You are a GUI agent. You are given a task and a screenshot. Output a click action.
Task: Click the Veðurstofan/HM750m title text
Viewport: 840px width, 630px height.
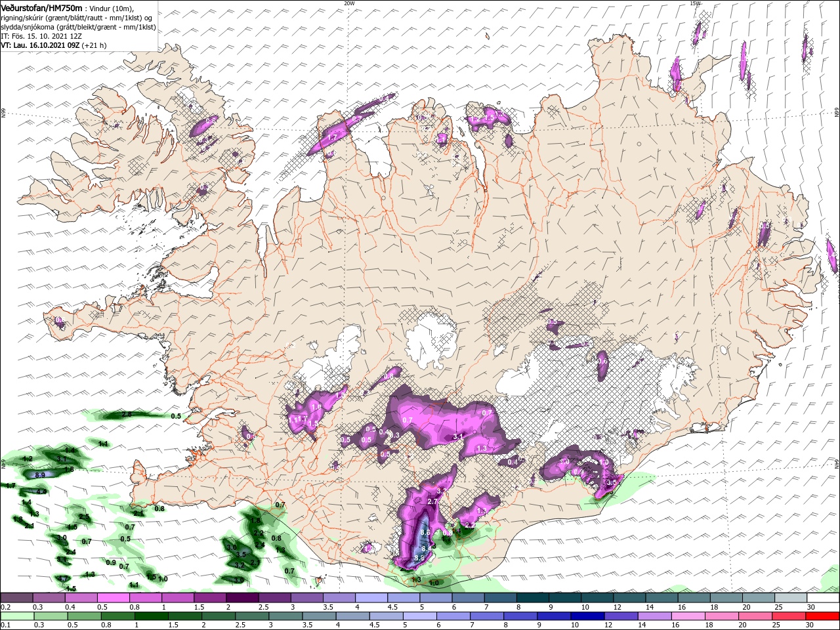41,7
